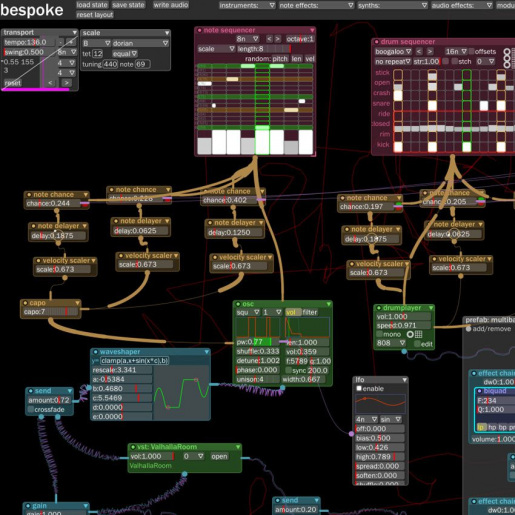The width and height of the screenshot is (515, 515).
Task: Toggle ValhallaRoom vst enable dot
Action: click(x=133, y=447)
